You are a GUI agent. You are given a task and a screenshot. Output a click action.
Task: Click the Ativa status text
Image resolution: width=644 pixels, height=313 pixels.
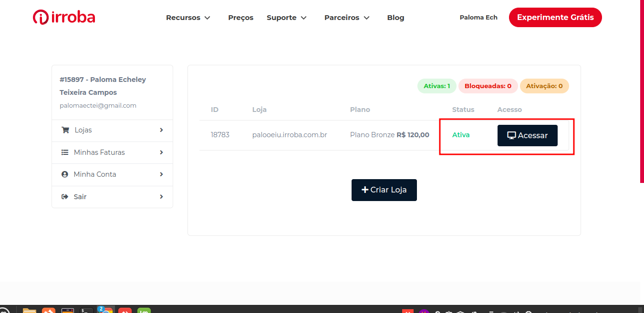pyautogui.click(x=461, y=135)
